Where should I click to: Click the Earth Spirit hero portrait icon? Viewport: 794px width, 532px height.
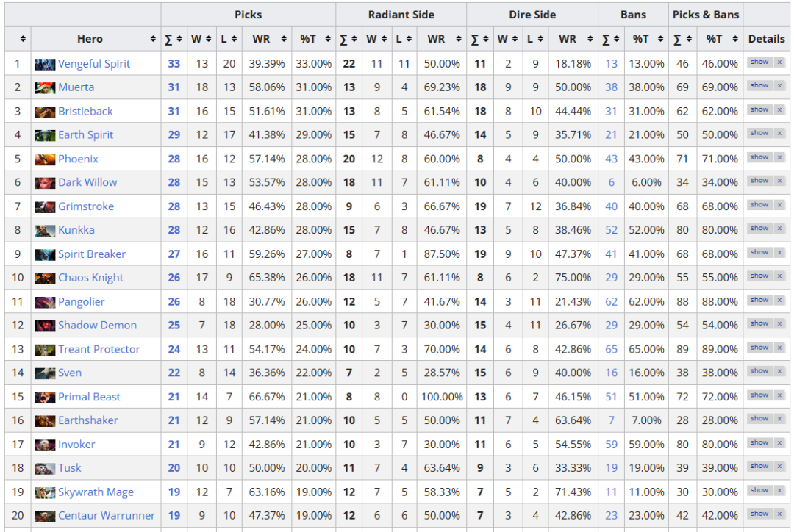[x=45, y=135]
